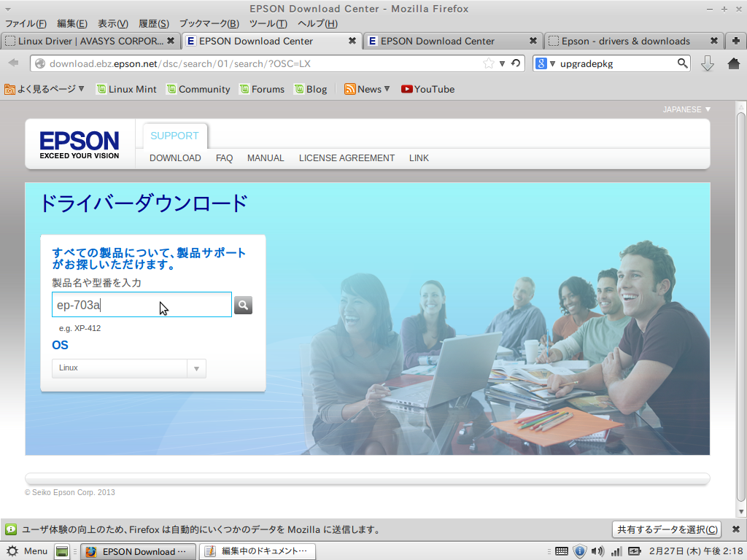Screen dimensions: 747x560
Task: Open Blog bookmark
Action: (311, 89)
